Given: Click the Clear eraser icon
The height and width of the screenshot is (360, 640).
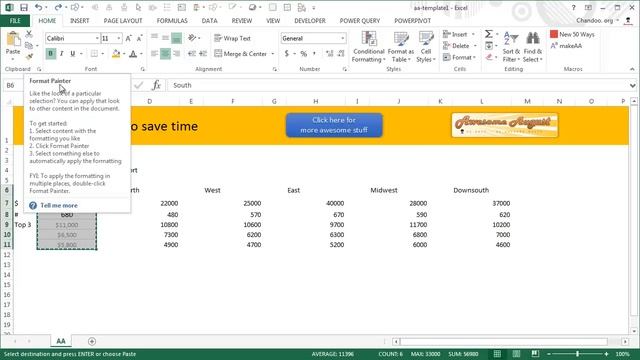Looking at the screenshot, I should click(x=489, y=58).
